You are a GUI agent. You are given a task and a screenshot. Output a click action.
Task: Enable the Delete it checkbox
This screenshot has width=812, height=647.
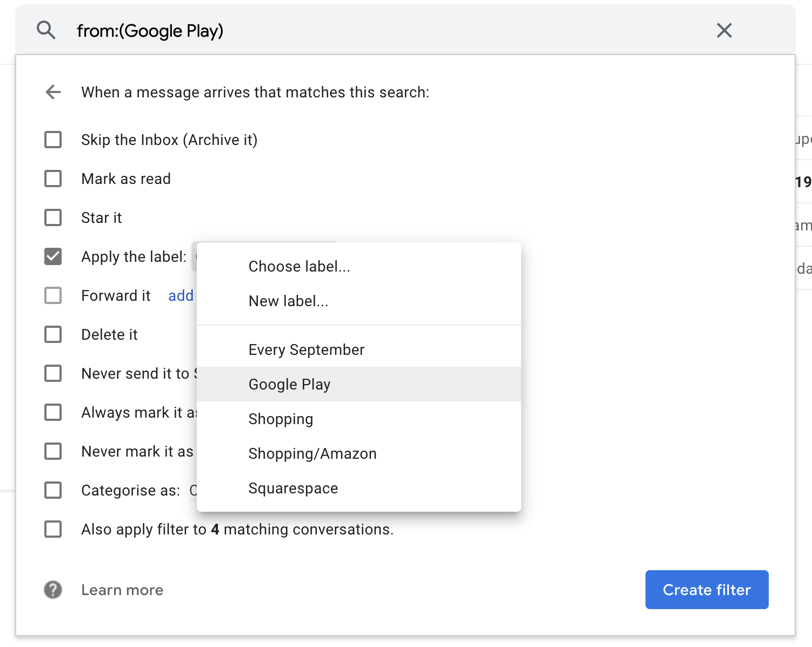pyautogui.click(x=53, y=334)
